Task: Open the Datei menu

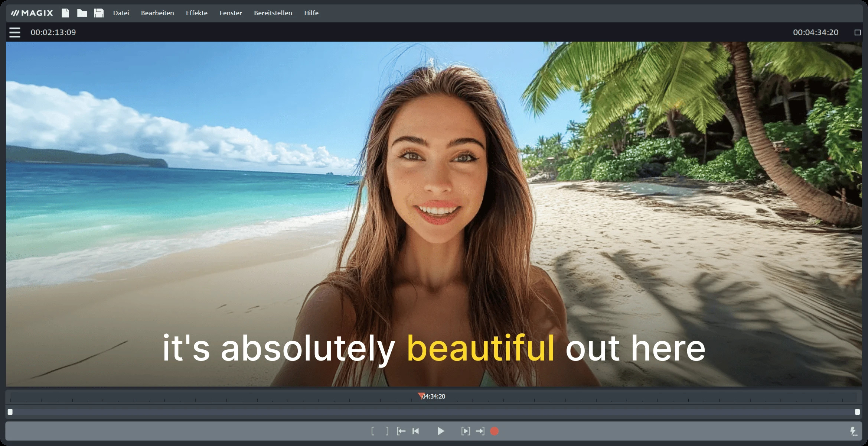Action: pyautogui.click(x=121, y=13)
